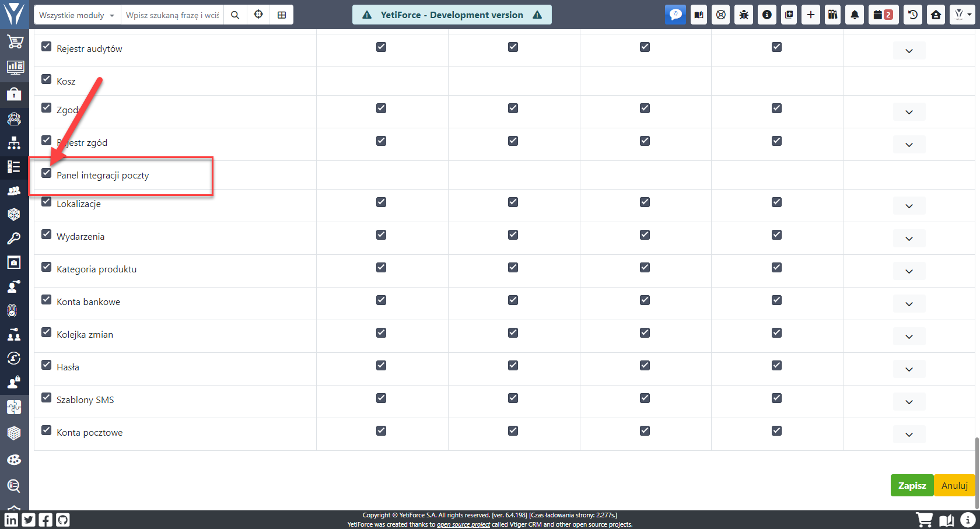Open the Wszystkie moduły dropdown
Viewport: 980px width, 529px height.
[77, 15]
